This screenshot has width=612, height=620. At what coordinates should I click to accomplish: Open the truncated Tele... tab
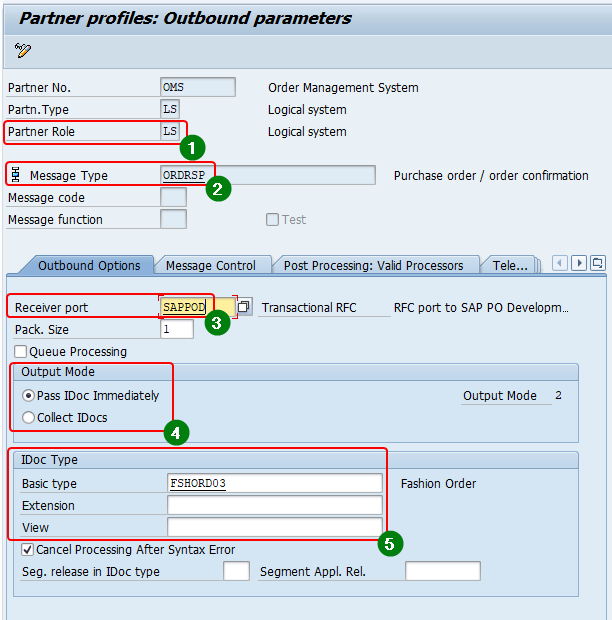510,265
